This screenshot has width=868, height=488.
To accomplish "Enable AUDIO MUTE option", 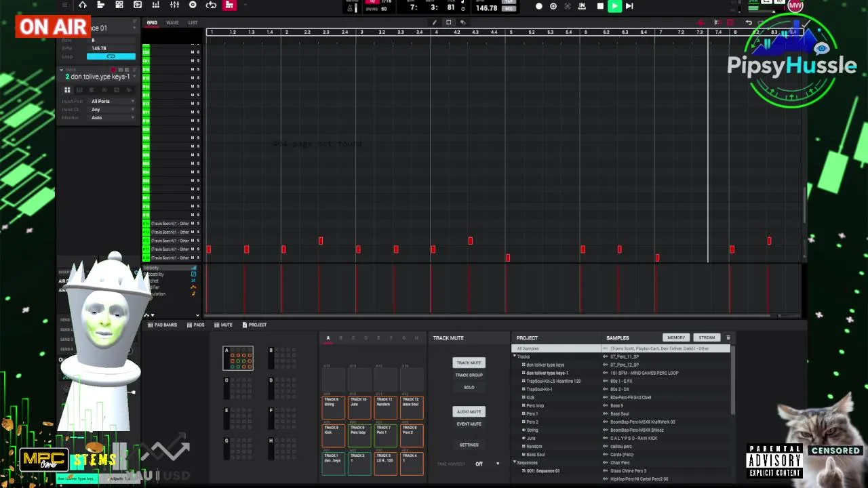I will pos(469,411).
